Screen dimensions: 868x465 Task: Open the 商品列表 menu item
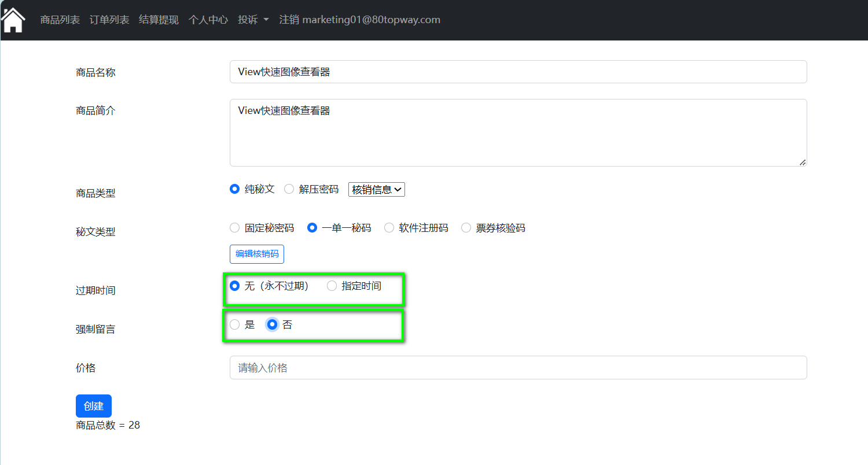(x=60, y=20)
